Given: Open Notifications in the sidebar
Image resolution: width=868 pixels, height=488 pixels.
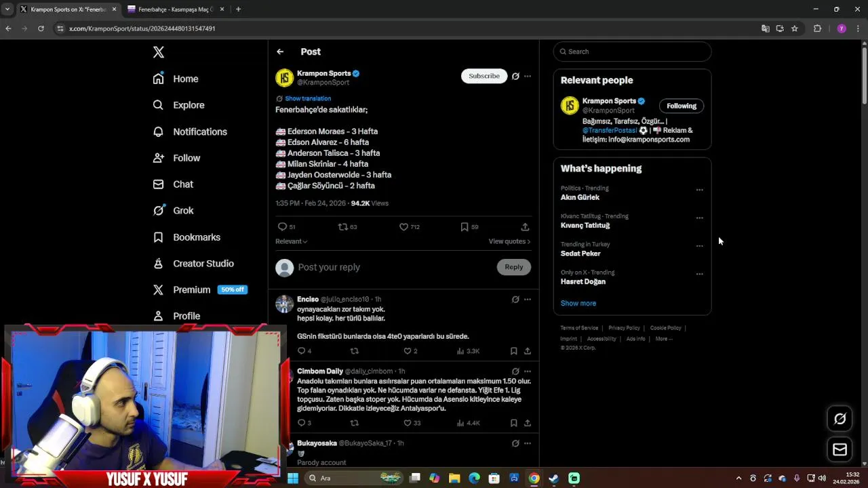Looking at the screenshot, I should [190, 131].
